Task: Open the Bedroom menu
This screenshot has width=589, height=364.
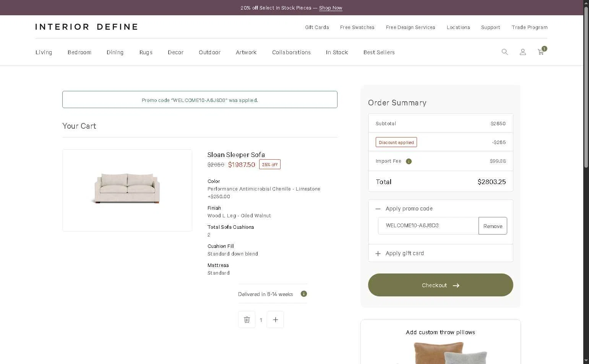Action: [x=80, y=52]
